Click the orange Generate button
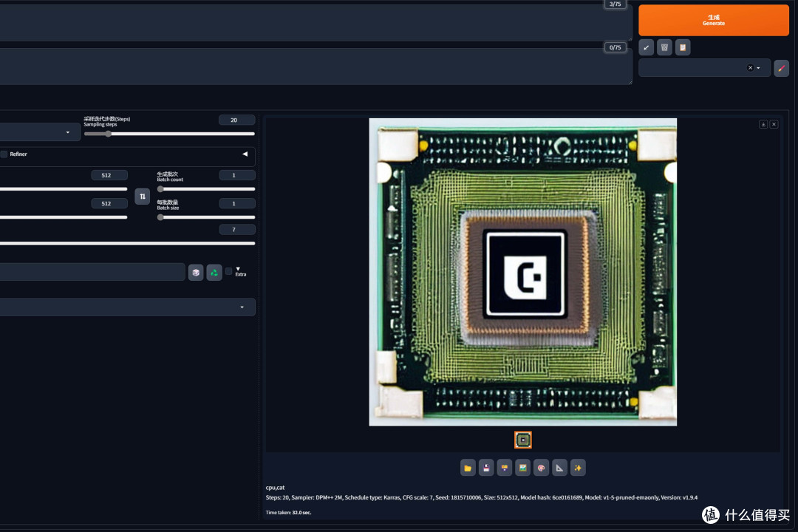 pyautogui.click(x=714, y=21)
